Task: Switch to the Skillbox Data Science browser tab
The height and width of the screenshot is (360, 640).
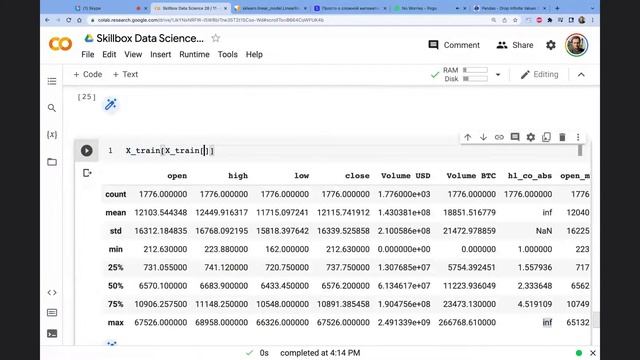Action: 191,8
